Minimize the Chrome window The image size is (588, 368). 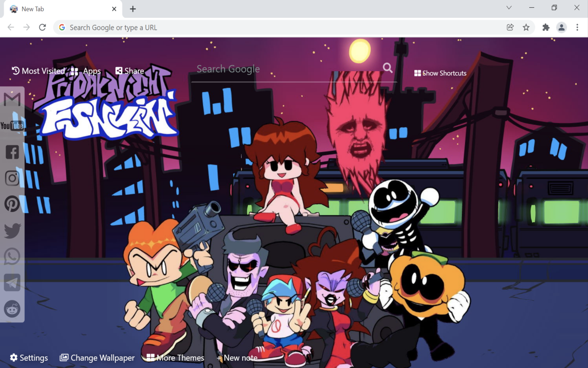531,8
